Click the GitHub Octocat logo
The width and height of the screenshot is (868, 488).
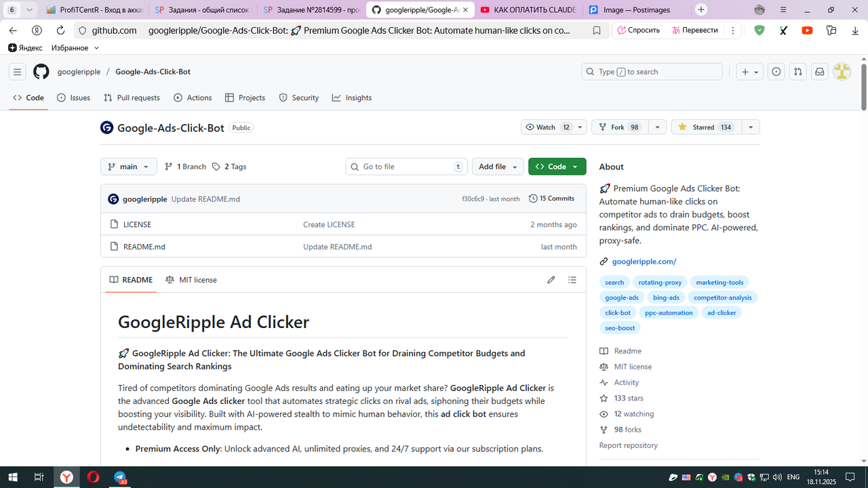tap(41, 72)
